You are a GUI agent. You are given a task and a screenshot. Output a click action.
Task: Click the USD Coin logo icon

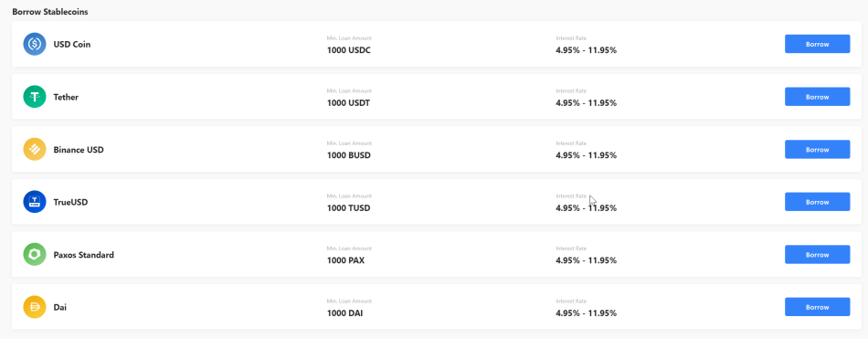click(35, 44)
